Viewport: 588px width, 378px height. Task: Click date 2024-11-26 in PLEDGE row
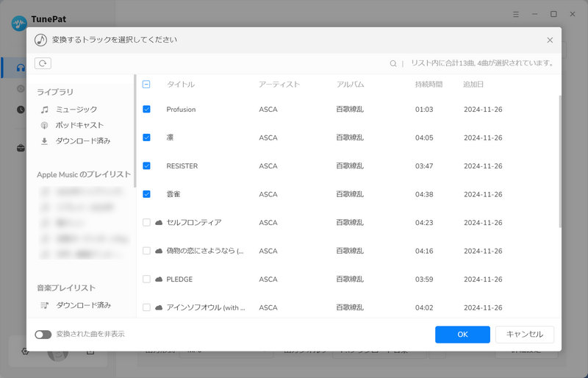coord(483,279)
